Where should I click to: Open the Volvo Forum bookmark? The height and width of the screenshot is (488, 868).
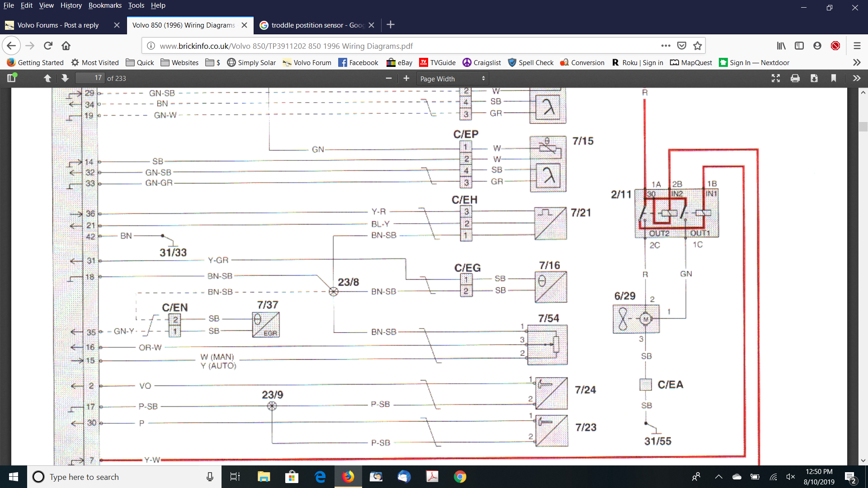(307, 62)
